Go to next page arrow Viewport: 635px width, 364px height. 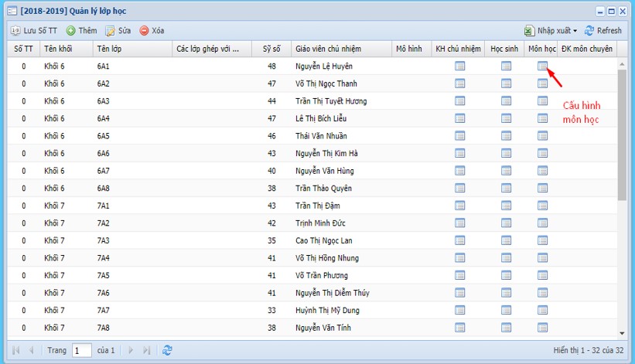point(129,350)
